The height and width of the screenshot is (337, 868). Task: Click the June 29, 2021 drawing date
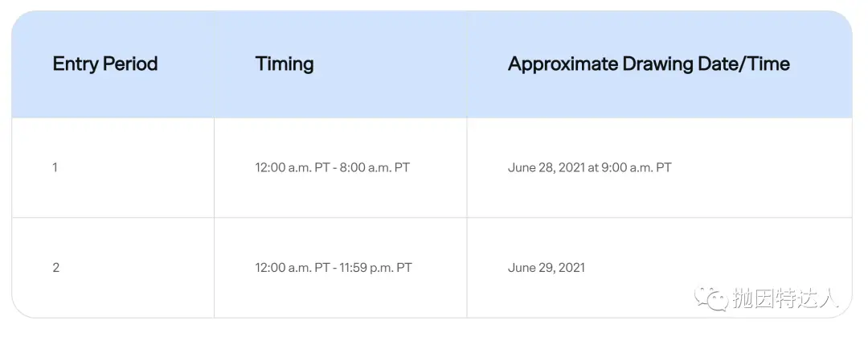pos(547,268)
